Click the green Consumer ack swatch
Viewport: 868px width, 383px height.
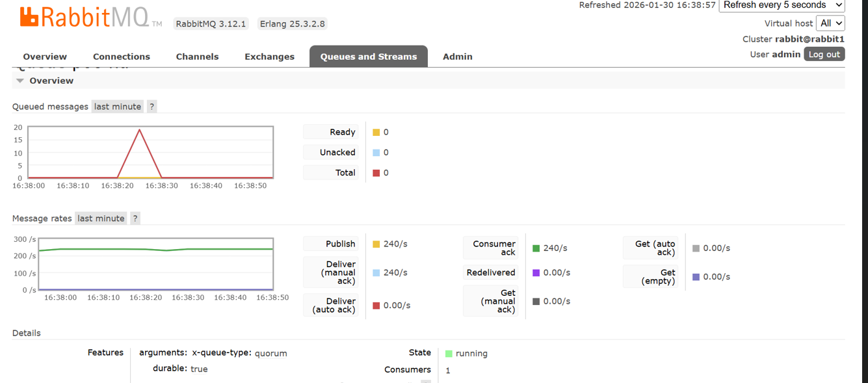click(x=536, y=248)
